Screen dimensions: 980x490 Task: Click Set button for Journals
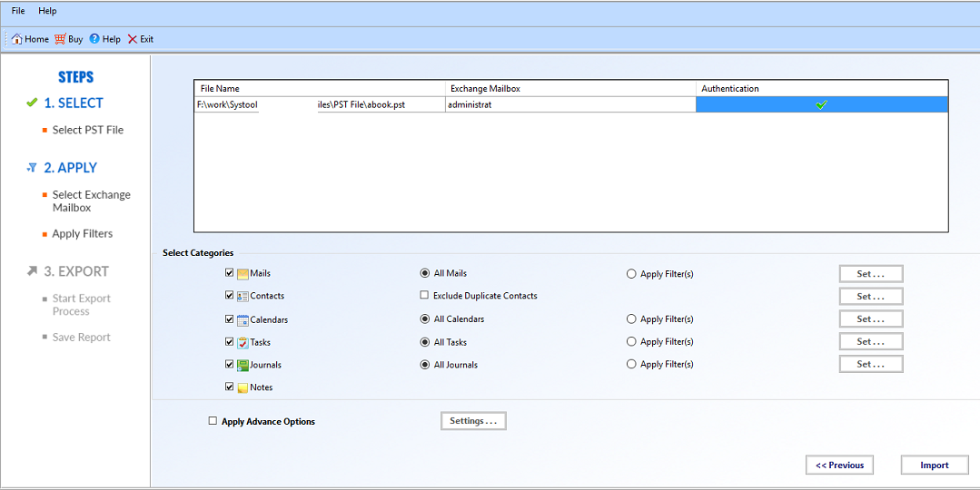click(871, 364)
